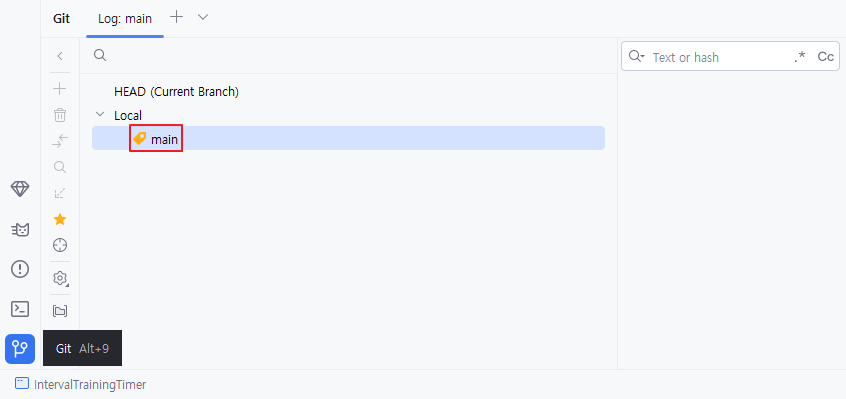Click the Git tool window icon
This screenshot has height=399, width=846.
20,349
